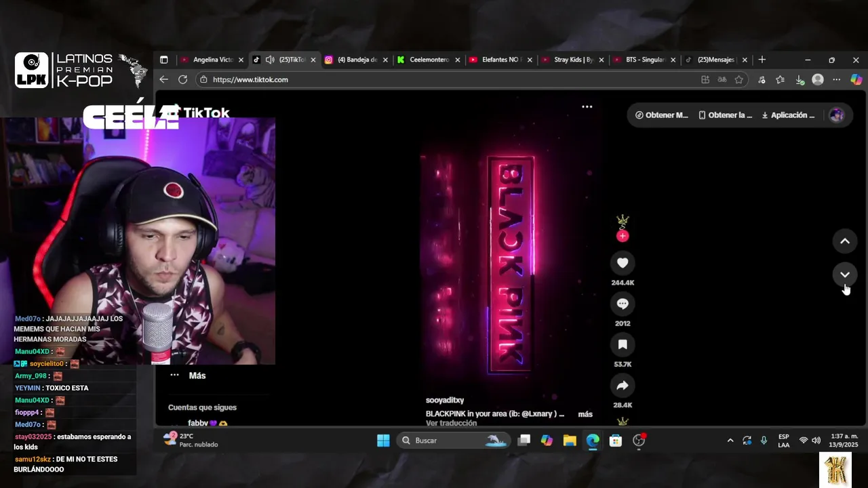Open the browser downloads icon
868x488 pixels.
pyautogui.click(x=800, y=79)
